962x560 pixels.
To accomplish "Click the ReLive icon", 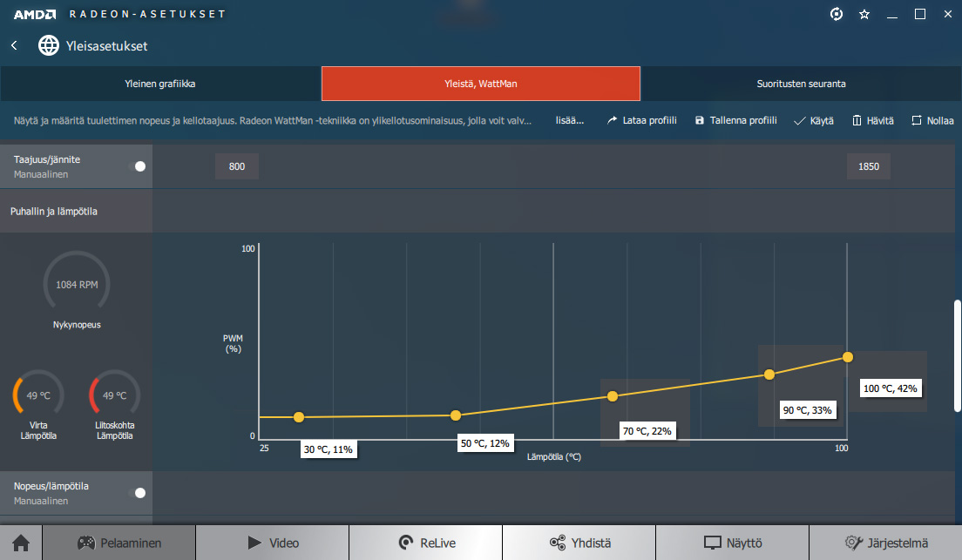I will 405,543.
